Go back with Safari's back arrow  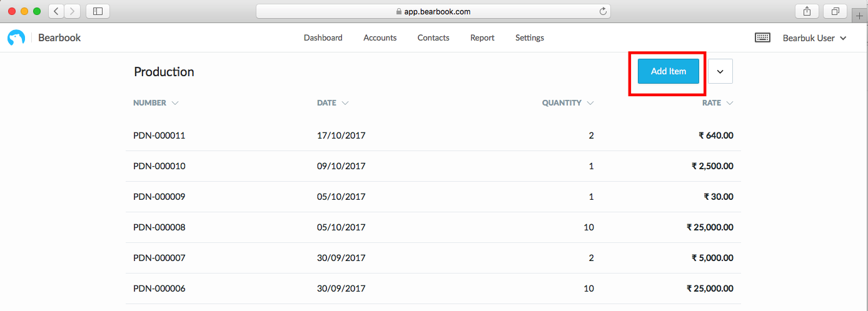coord(56,11)
